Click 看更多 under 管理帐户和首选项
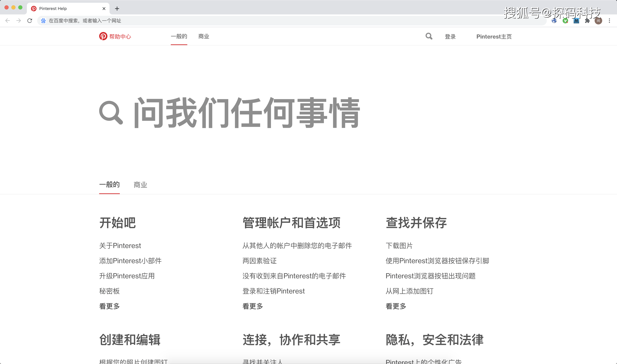 coord(253,306)
